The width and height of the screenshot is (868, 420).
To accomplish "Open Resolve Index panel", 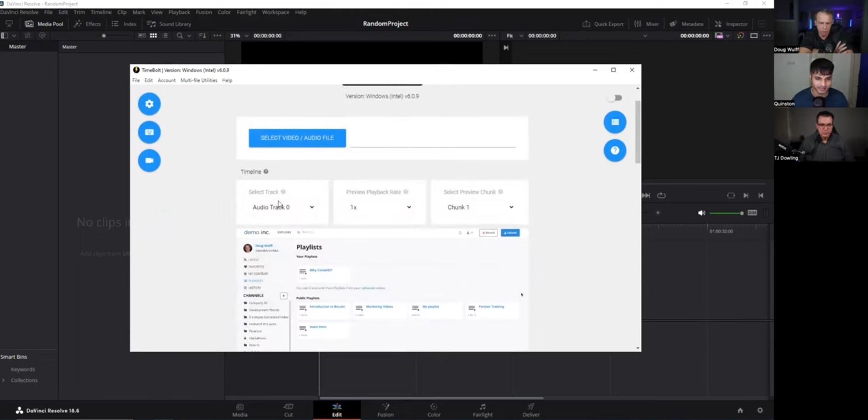I will (x=124, y=24).
